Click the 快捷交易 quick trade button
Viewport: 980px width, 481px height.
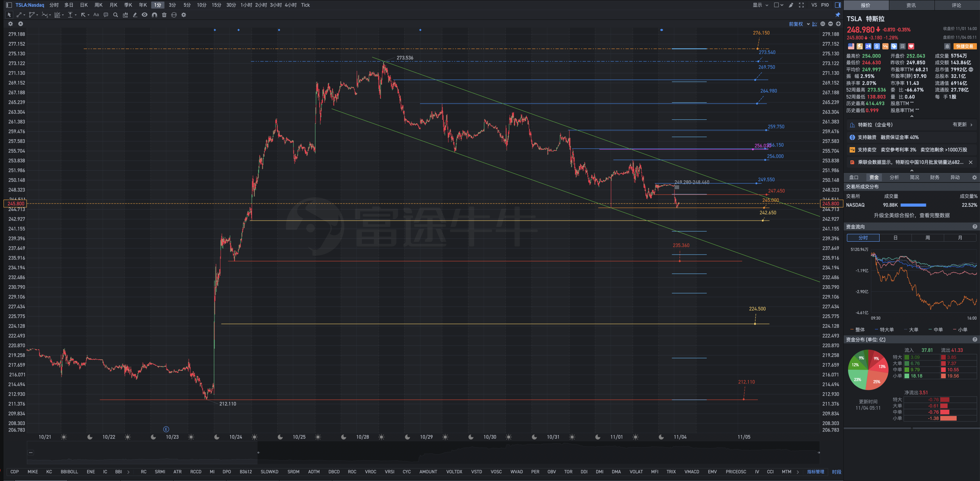[x=965, y=46]
